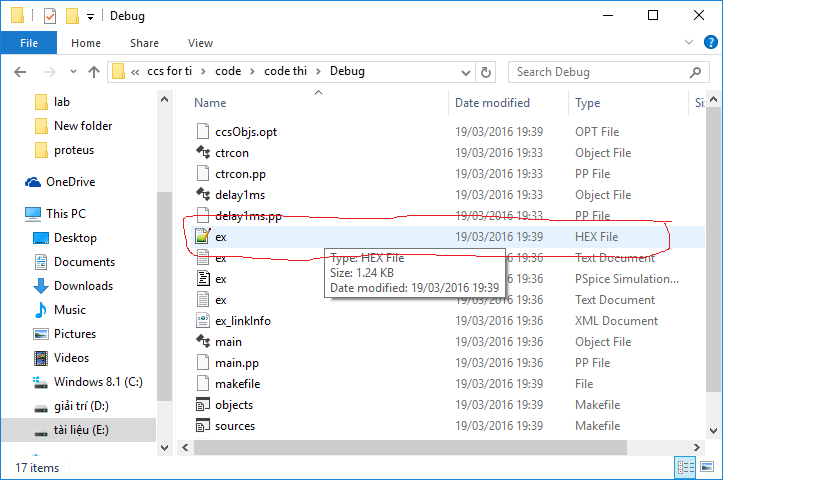Refresh the Debug folder view
Image resolution: width=819 pixels, height=480 pixels.
tap(486, 72)
